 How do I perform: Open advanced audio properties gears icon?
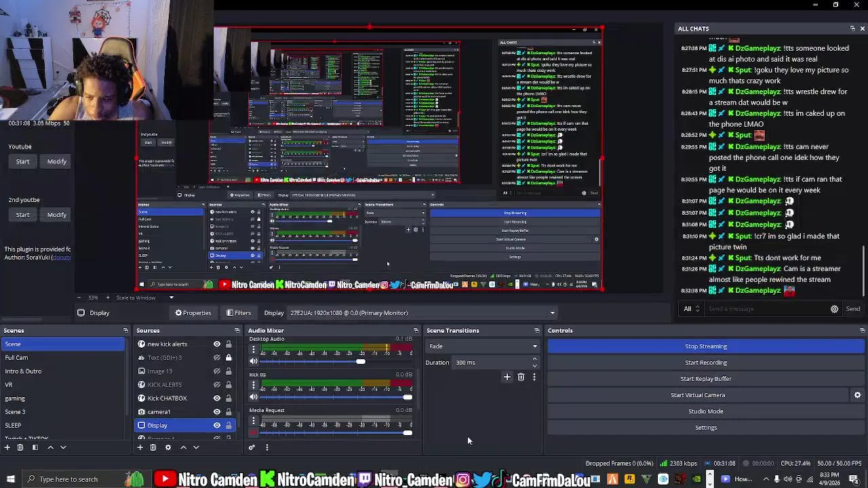pos(252,447)
